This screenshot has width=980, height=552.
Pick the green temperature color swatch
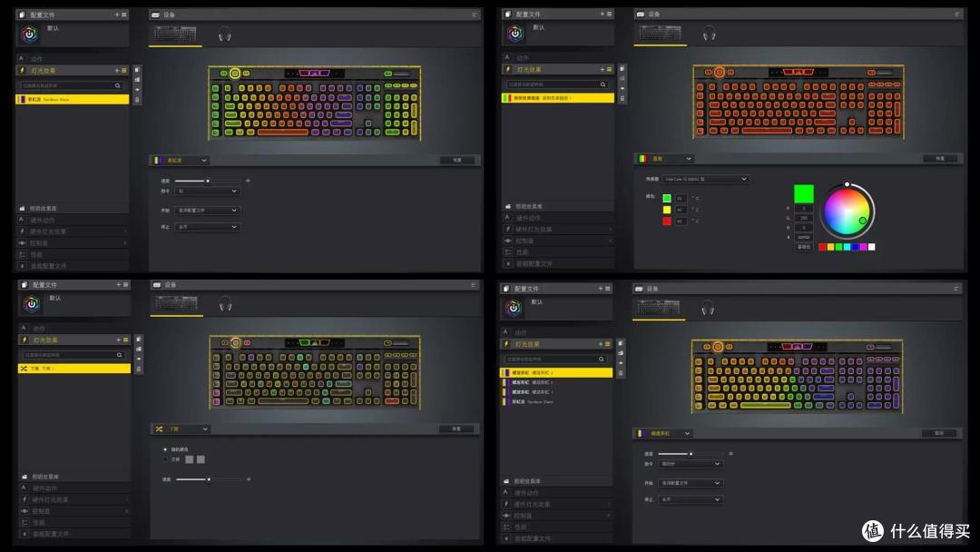pyautogui.click(x=667, y=198)
